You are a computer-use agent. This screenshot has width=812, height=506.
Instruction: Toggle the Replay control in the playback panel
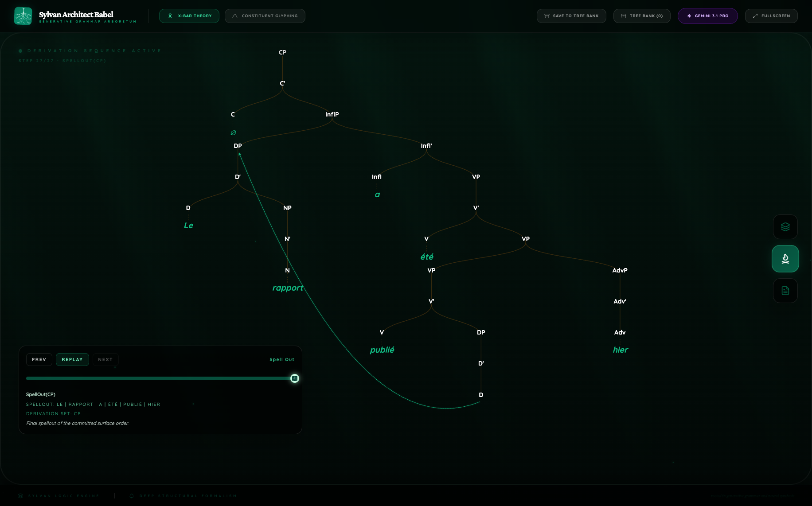click(x=72, y=359)
